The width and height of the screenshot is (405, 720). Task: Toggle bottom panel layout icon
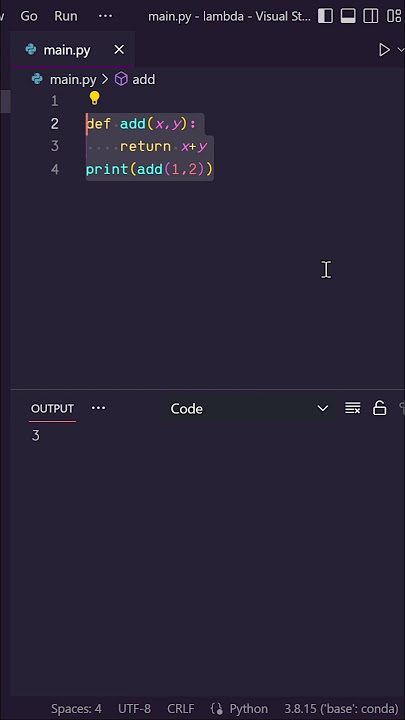coord(349,16)
